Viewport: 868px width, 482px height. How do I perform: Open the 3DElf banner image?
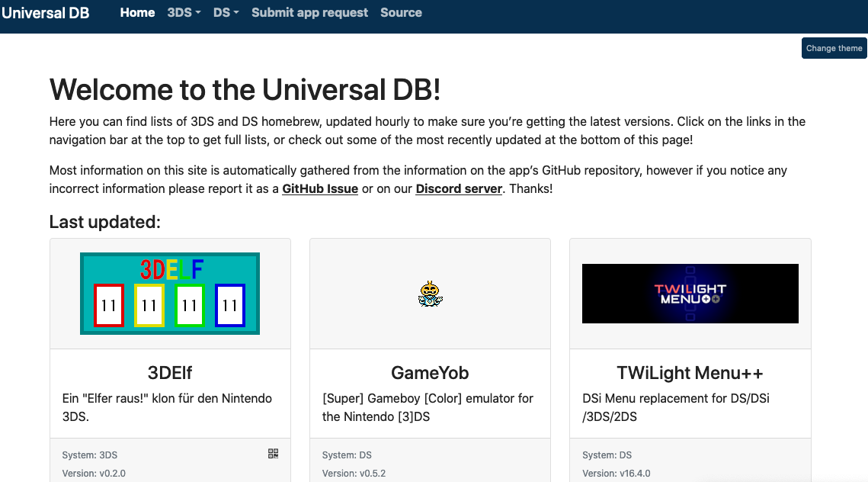(x=170, y=294)
